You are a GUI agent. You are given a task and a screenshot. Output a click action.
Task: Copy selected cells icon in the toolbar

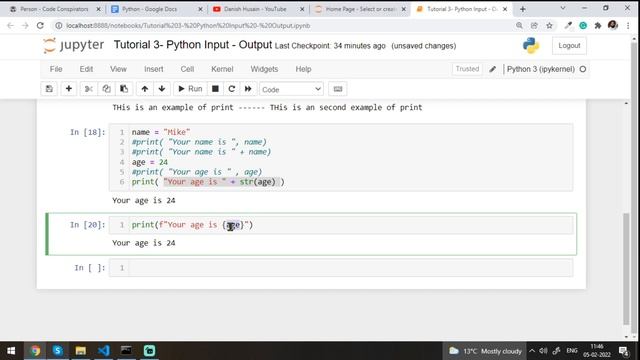point(106,89)
